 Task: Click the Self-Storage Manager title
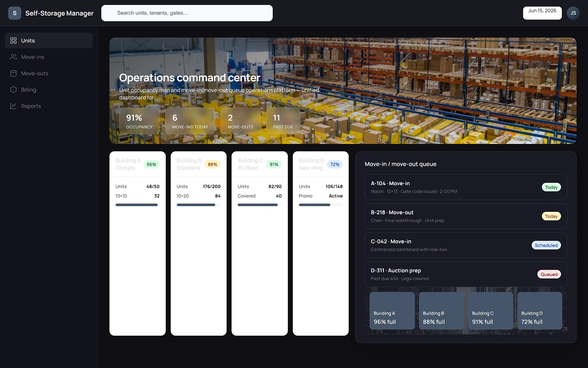click(x=59, y=13)
